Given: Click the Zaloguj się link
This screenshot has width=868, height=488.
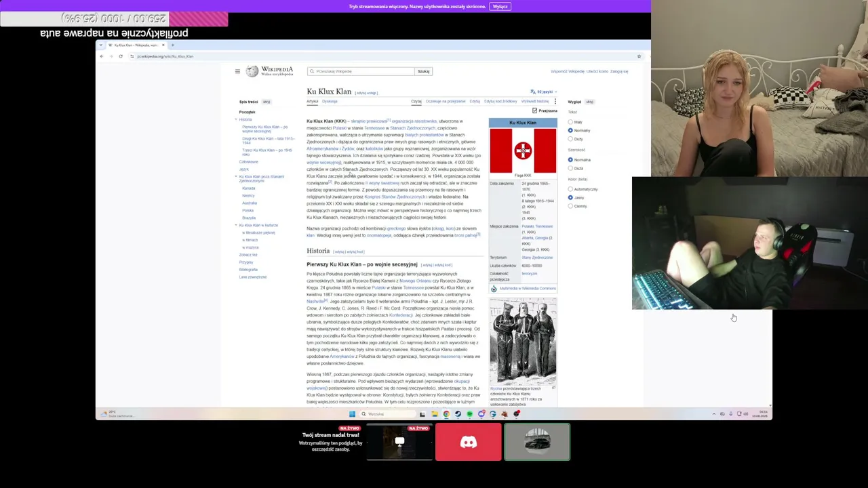Looking at the screenshot, I should tap(619, 71).
